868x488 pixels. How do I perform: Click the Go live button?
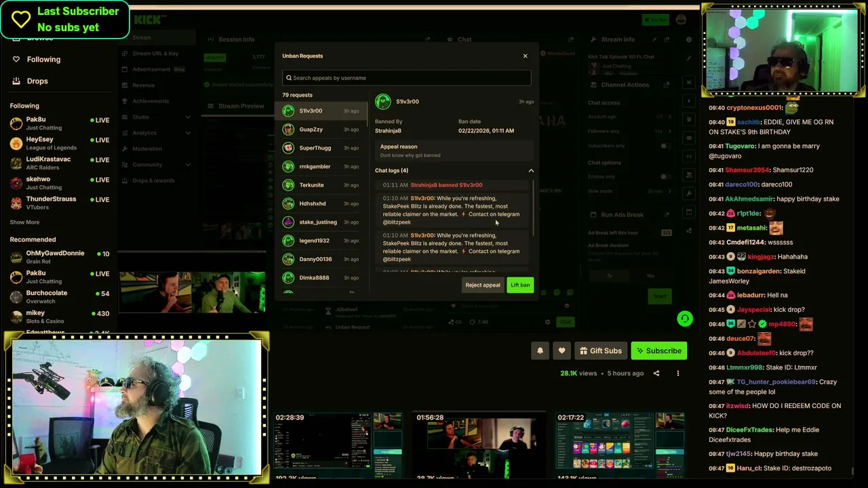(x=655, y=20)
